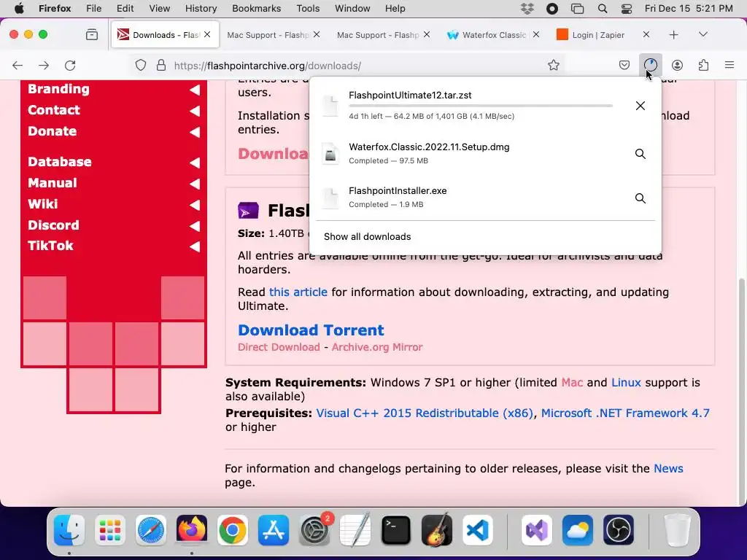
Task: Click the tracking protection shield icon
Action: (x=141, y=65)
